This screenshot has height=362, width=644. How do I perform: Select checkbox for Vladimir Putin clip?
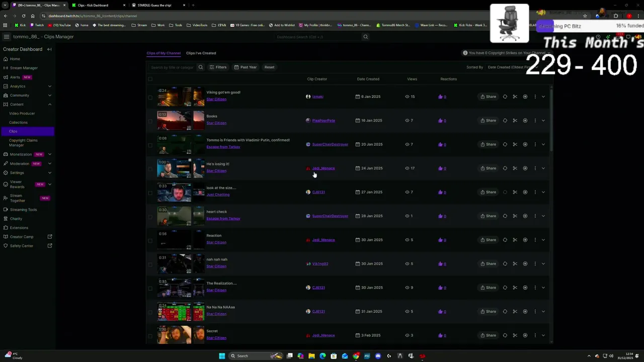(x=150, y=145)
